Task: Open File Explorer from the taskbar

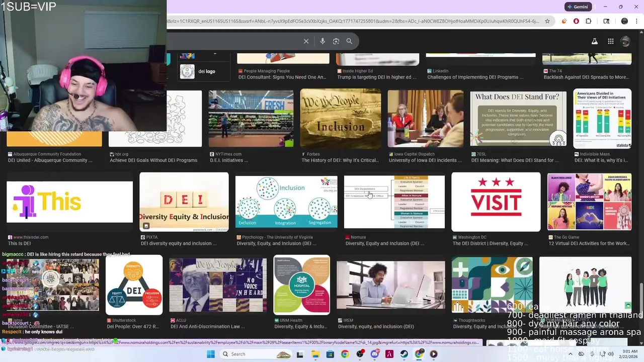Action: (315, 354)
